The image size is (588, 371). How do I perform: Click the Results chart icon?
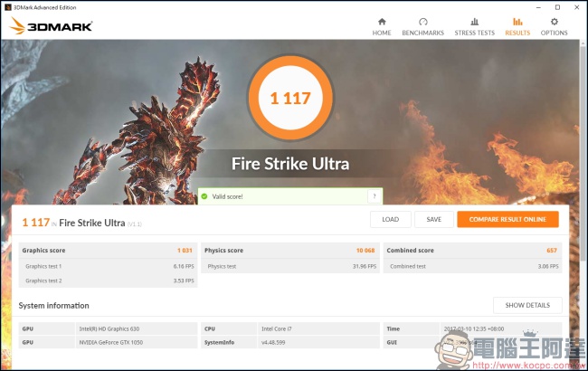[x=517, y=22]
